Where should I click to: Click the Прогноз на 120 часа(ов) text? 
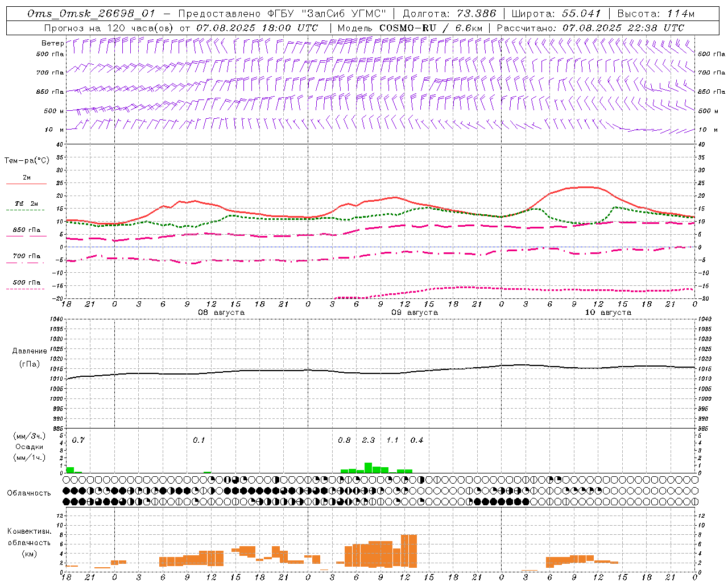tap(110, 28)
